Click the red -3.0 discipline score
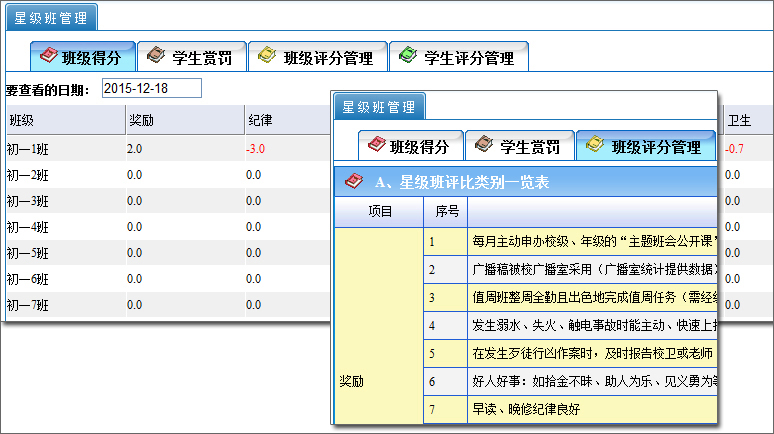 (255, 148)
